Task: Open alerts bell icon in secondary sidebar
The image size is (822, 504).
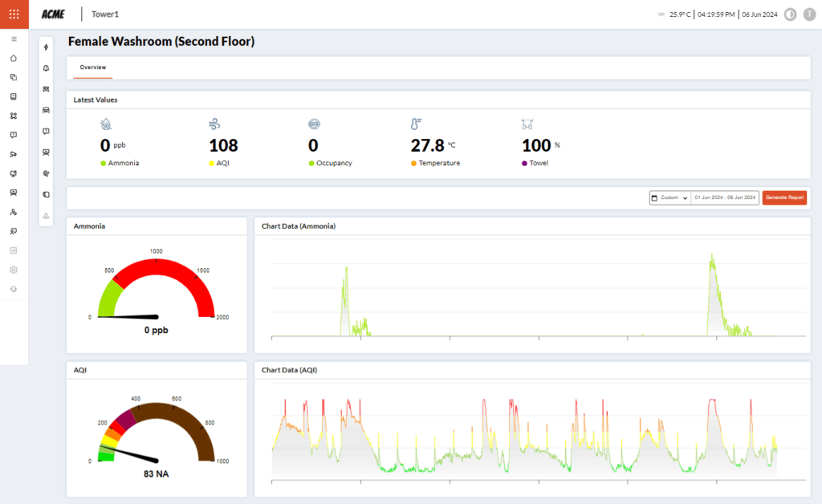Action: pyautogui.click(x=46, y=68)
